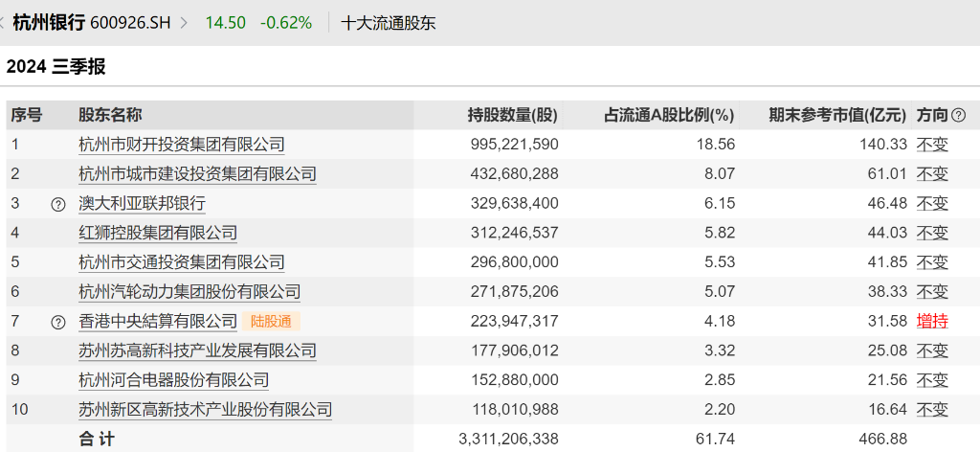This screenshot has width=980, height=452.
Task: Open shareholder 红狮控股集团有限公司
Action: 158,233
